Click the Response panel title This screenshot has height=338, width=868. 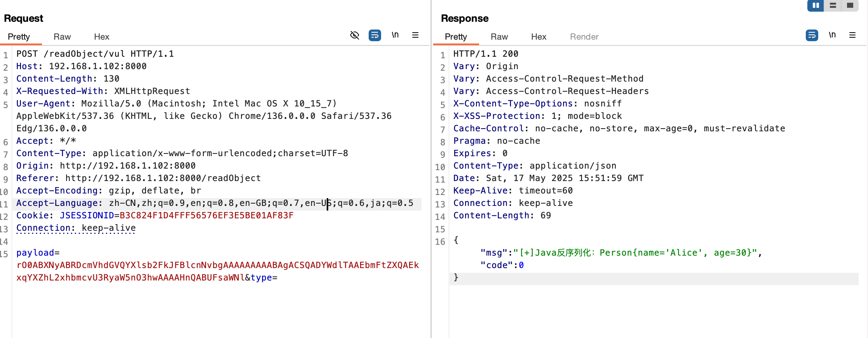[x=465, y=18]
